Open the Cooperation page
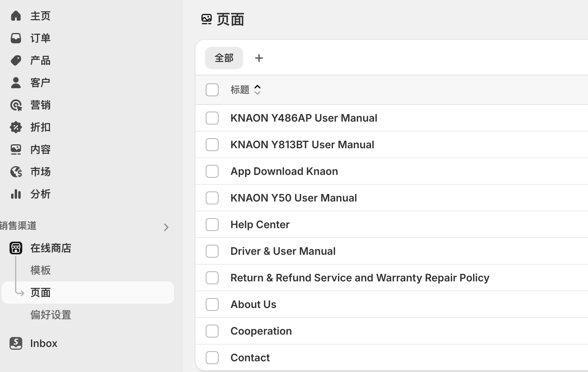This screenshot has width=588, height=372. pos(261,331)
